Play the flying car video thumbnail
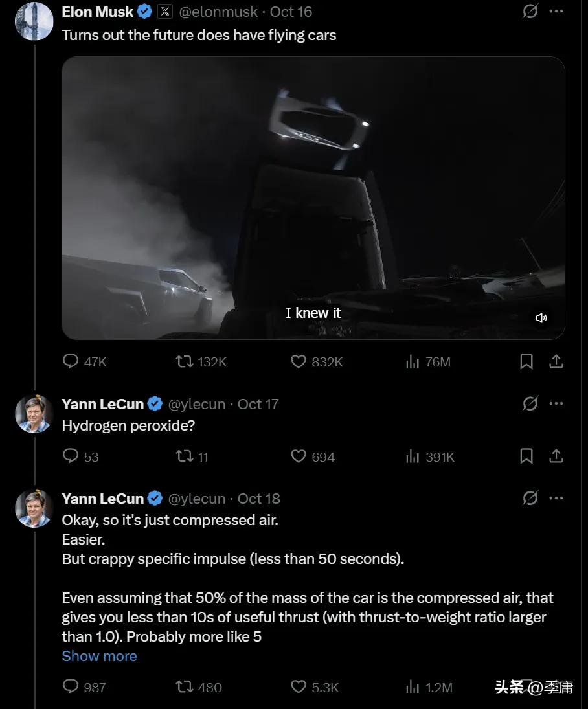This screenshot has width=588, height=709. coord(313,198)
